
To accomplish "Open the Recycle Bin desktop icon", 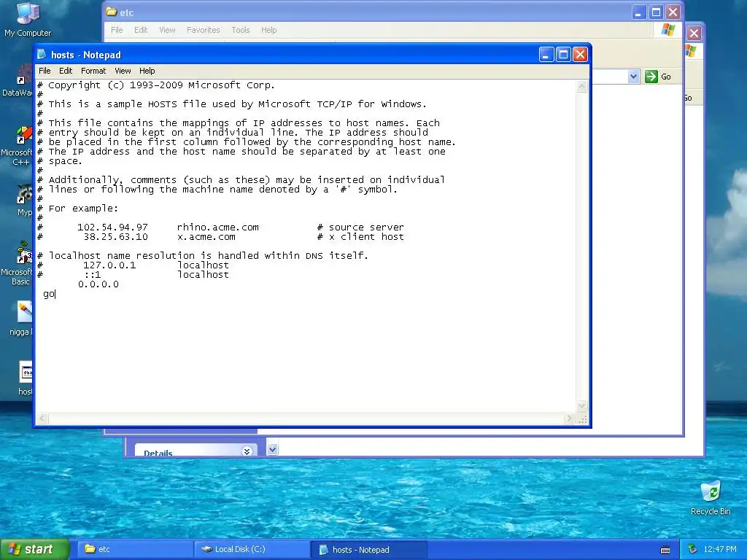I will 711,498.
